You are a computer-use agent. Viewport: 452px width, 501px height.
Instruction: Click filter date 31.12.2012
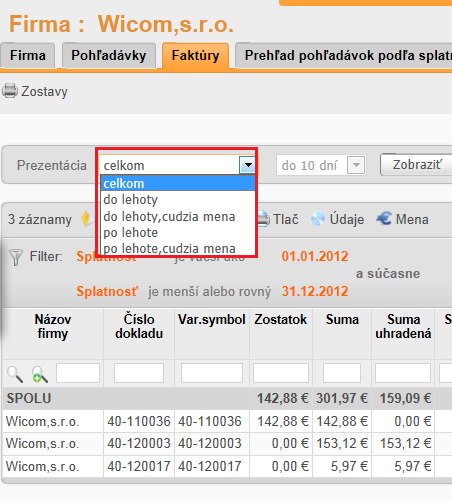click(x=315, y=291)
